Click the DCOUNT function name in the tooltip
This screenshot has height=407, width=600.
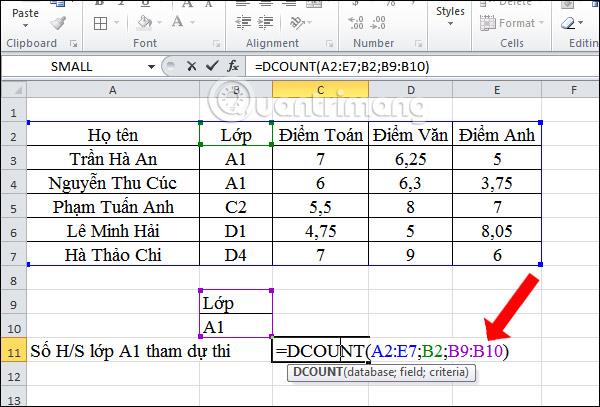tap(318, 372)
